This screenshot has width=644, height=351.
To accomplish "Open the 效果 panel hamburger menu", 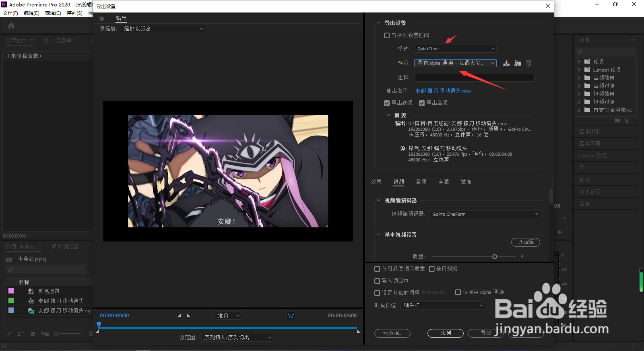I will 633,41.
